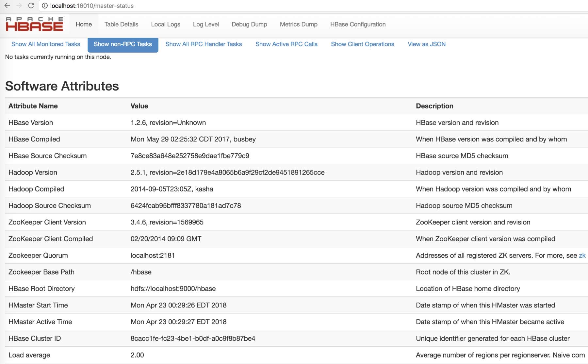
Task: Follow the zk link in Zookeeper Quorum description
Action: (582, 256)
